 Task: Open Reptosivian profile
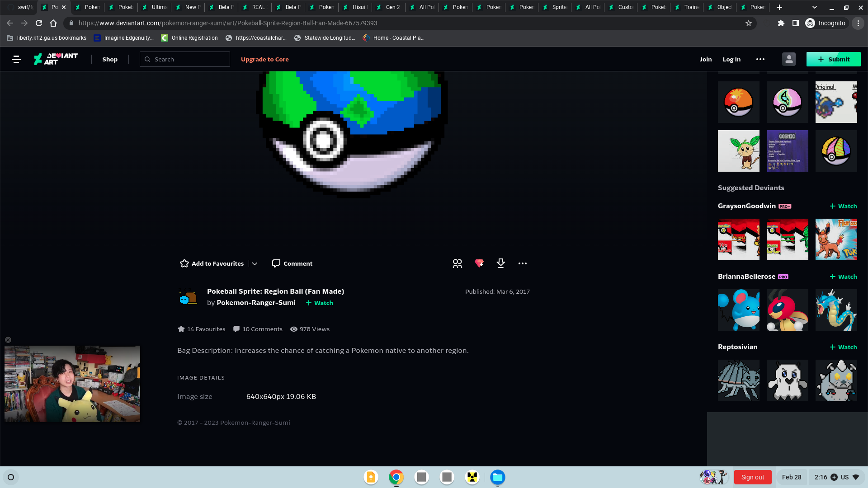pyautogui.click(x=738, y=347)
